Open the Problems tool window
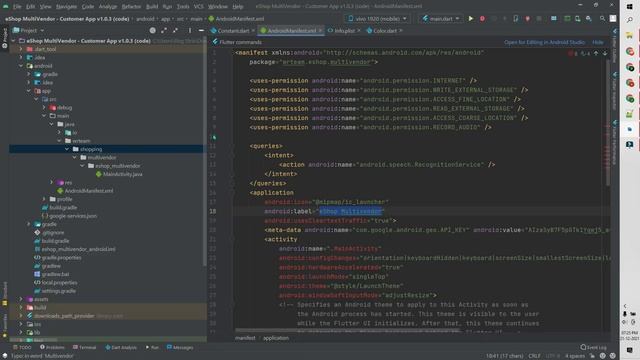 click(x=52, y=347)
